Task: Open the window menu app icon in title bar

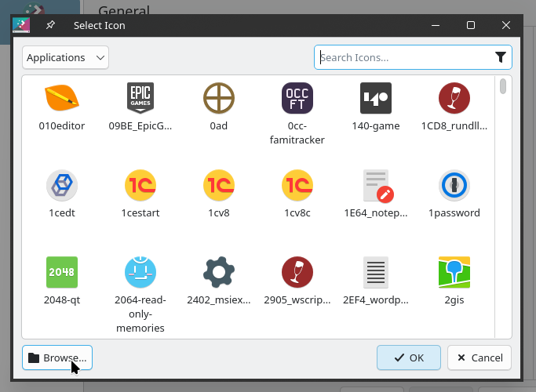Action: (21, 25)
